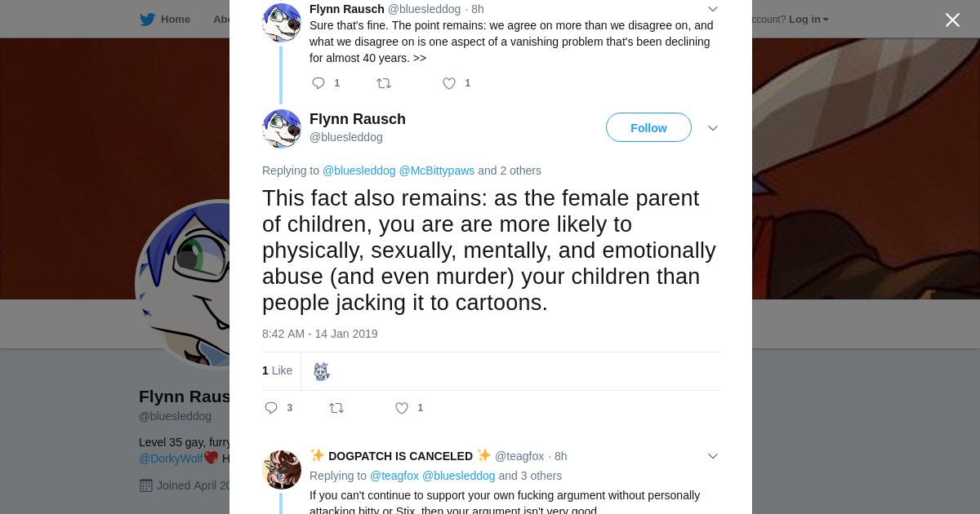Screen dimensions: 980x514
Task: Open DOGPATCH IS CANCELED tweet options chevron
Action: (x=712, y=456)
